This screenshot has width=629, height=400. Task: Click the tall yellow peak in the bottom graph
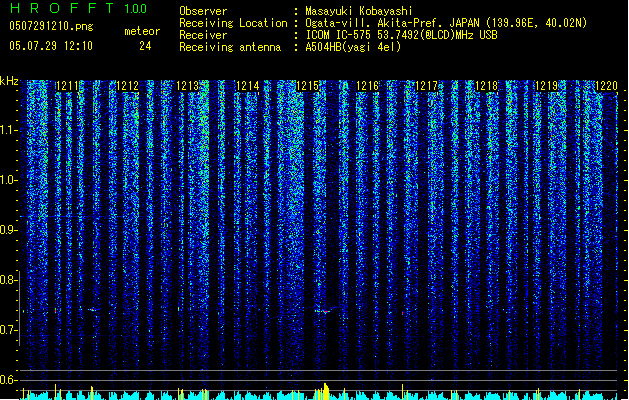(x=326, y=392)
